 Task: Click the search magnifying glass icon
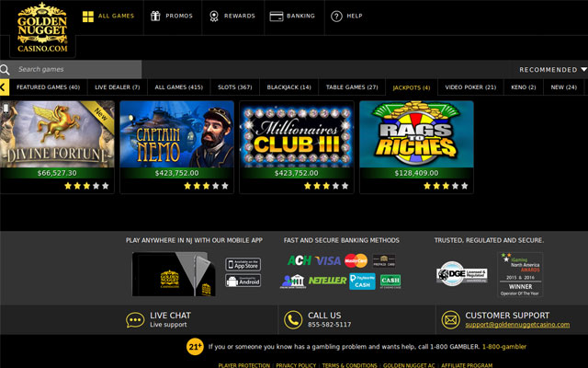coord(5,70)
